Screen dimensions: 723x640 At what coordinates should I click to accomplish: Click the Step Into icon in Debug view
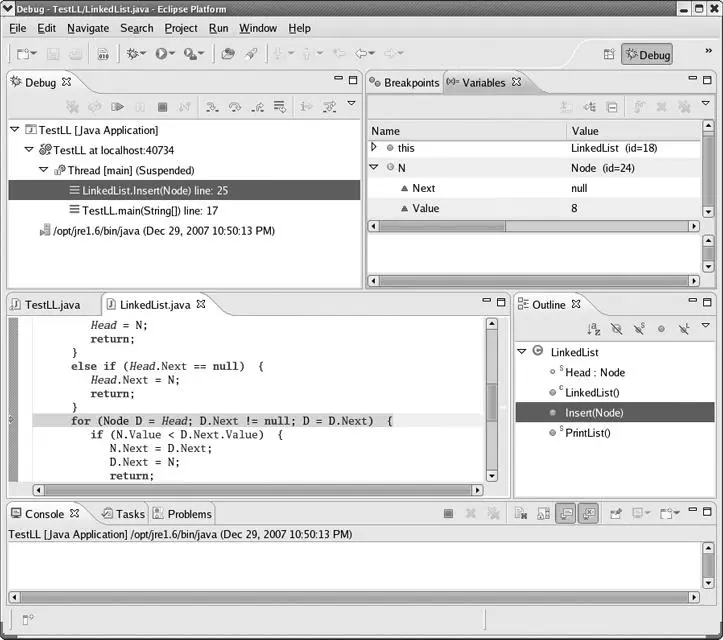coord(213,106)
